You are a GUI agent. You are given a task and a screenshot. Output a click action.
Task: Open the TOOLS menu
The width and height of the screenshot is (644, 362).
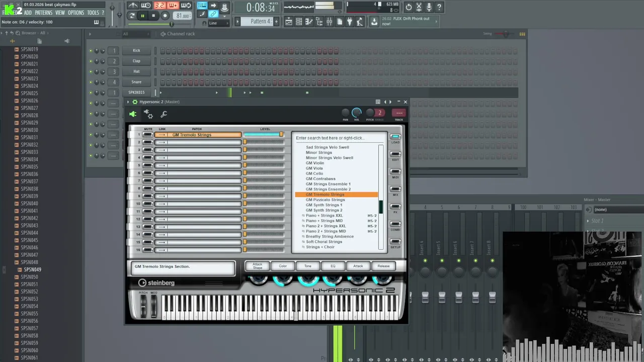tap(93, 13)
